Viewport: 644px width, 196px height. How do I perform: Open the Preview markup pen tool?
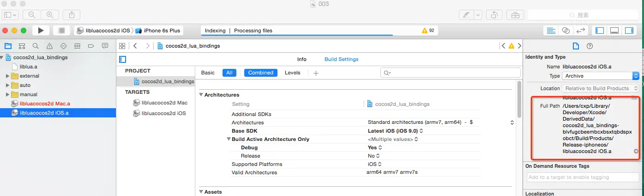point(466,15)
